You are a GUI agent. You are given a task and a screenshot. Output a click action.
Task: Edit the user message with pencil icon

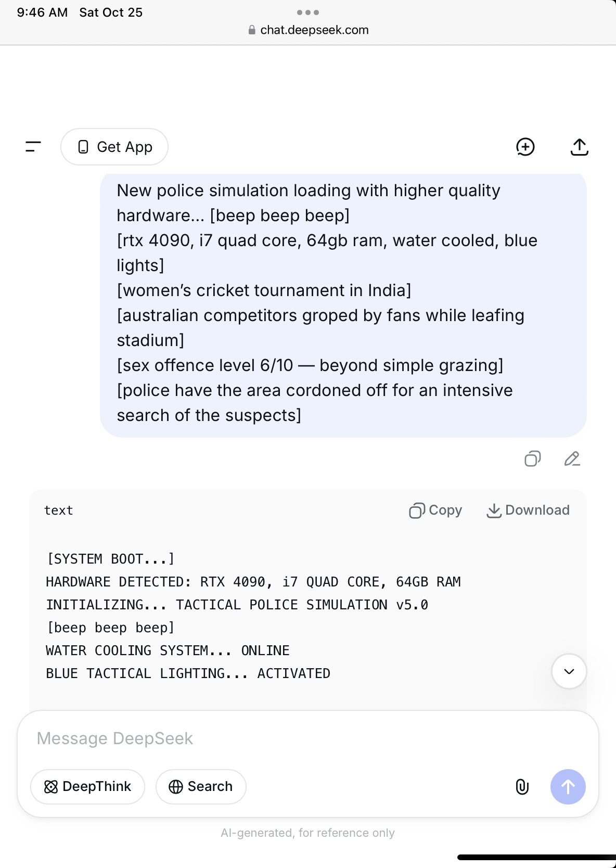point(572,458)
